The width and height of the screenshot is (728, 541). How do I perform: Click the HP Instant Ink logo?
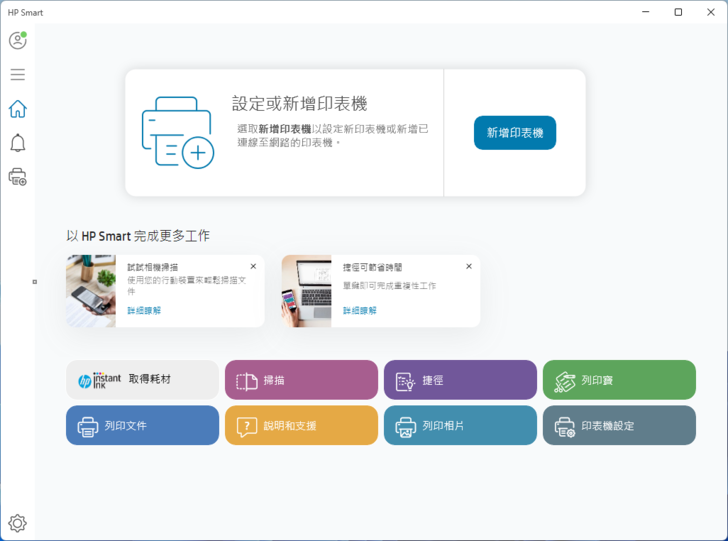pyautogui.click(x=99, y=380)
